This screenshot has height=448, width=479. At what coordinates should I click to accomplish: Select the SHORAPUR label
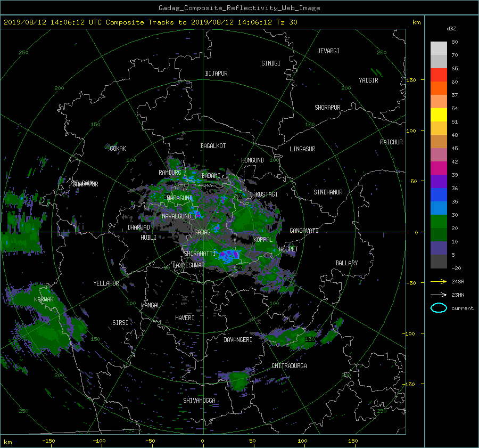click(327, 108)
